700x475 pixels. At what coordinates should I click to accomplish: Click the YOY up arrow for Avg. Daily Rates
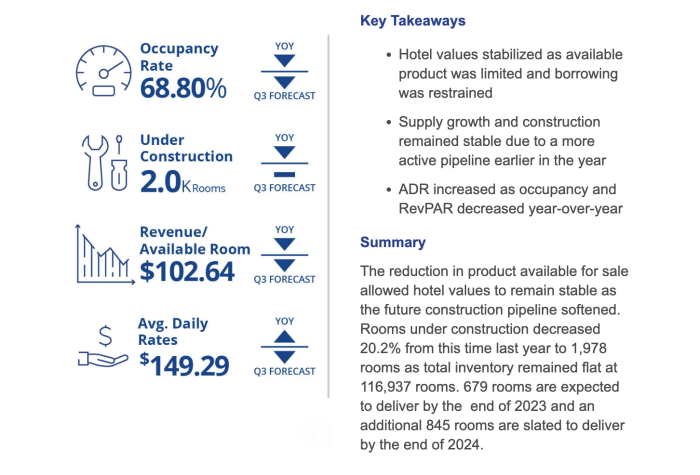(284, 338)
